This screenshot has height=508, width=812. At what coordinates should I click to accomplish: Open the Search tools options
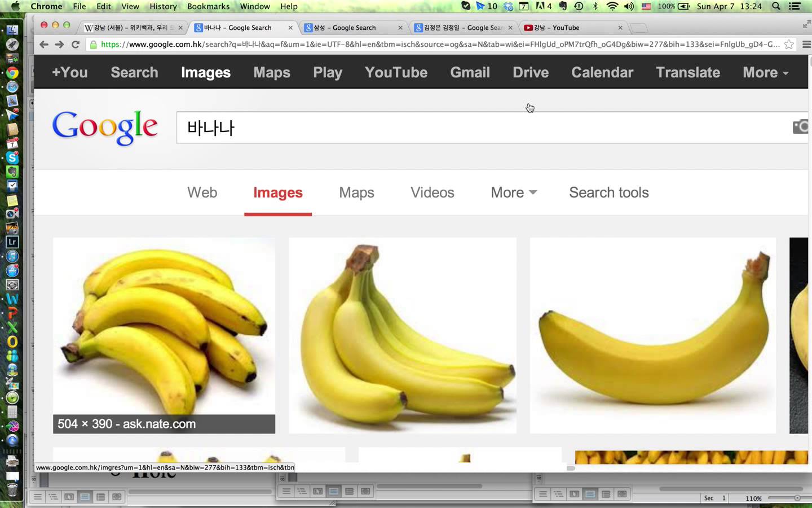608,192
